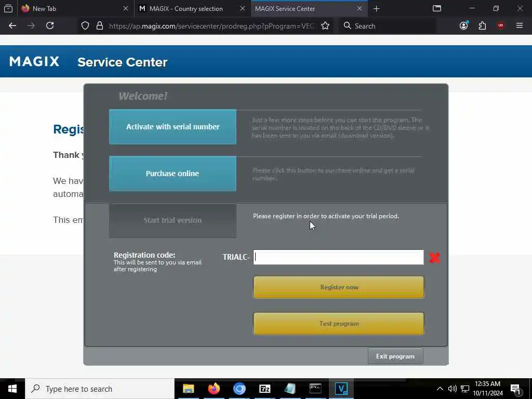Open the VEGAS taskbar icon

point(341,389)
